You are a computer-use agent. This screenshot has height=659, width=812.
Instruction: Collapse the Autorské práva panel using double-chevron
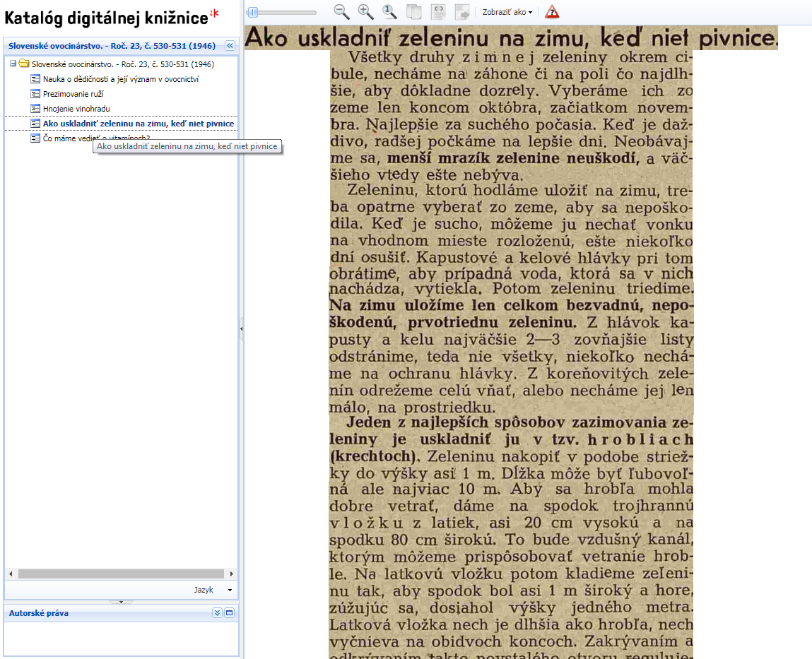click(217, 613)
